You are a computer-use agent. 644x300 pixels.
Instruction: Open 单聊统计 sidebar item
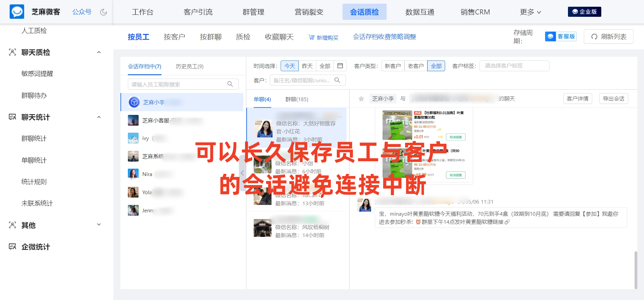[x=34, y=160]
